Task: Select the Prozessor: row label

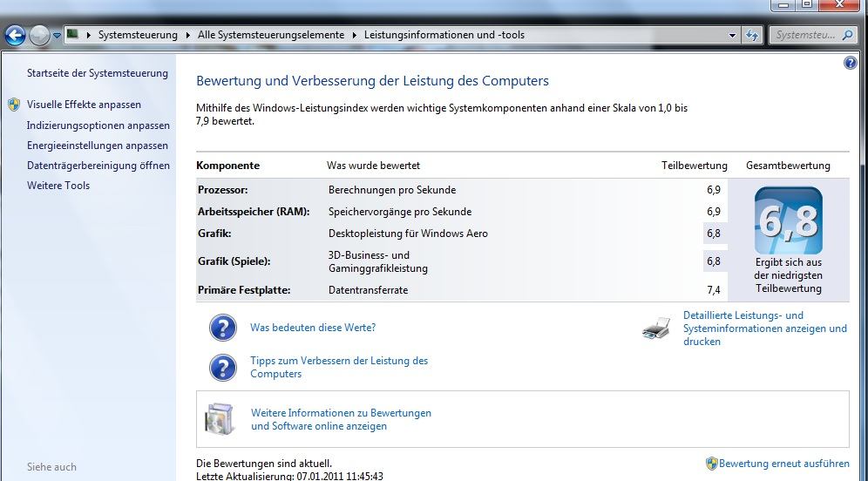Action: [222, 190]
